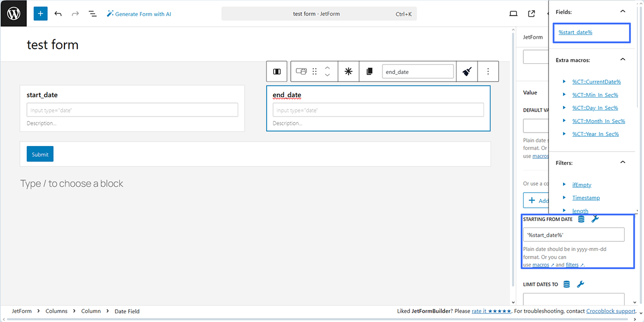Image resolution: width=644 pixels, height=322 pixels.
Task: Collapse the Filters section
Action: [623, 162]
